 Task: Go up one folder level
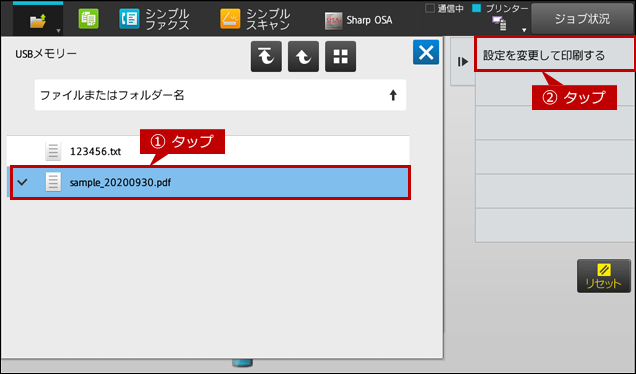pos(303,56)
